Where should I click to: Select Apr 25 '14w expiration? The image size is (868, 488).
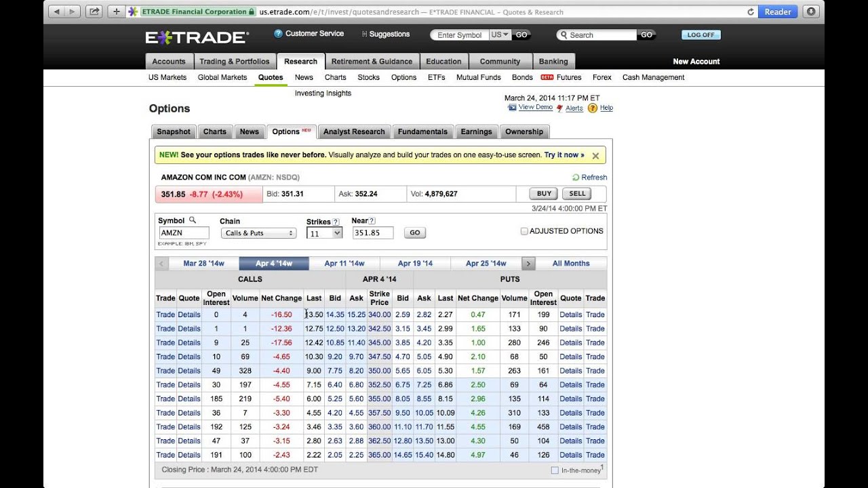486,264
